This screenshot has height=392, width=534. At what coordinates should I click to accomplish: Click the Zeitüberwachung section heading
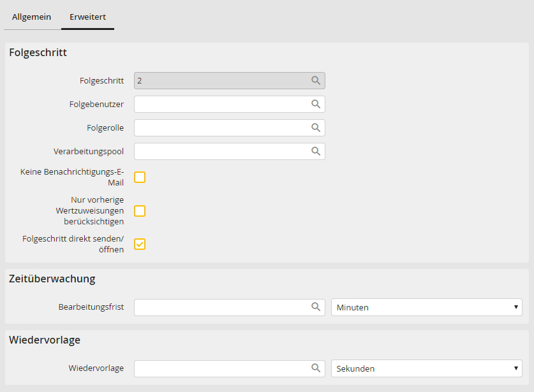(x=52, y=279)
